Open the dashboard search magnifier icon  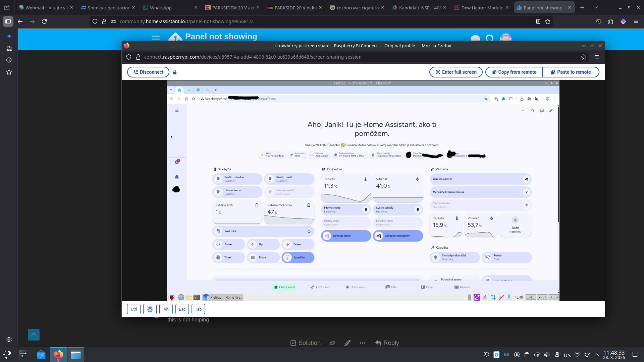(533, 111)
